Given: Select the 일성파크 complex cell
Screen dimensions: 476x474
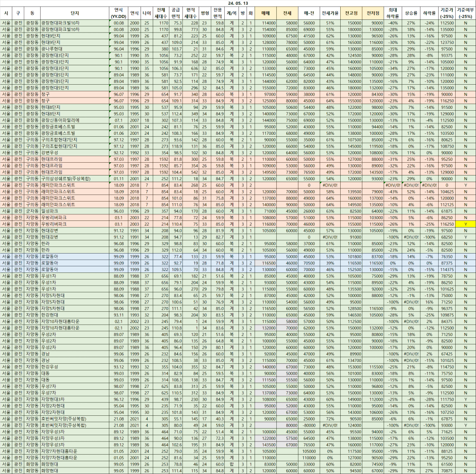Looking at the screenshot, I should click(x=75, y=211).
